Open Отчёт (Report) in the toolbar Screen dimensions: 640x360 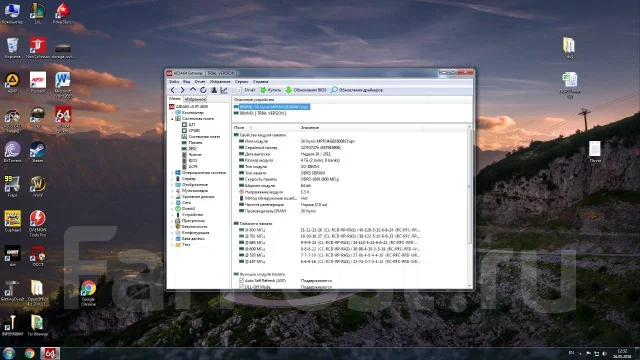246,90
